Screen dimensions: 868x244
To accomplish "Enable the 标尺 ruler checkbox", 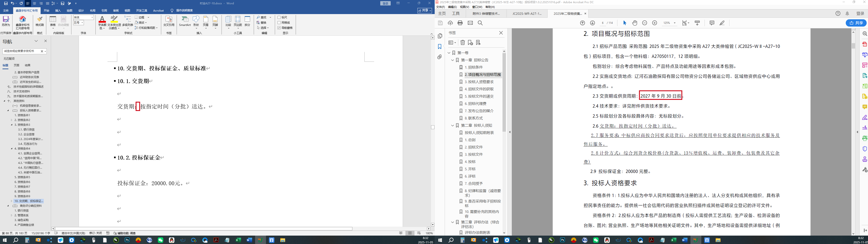I will tap(279, 17).
